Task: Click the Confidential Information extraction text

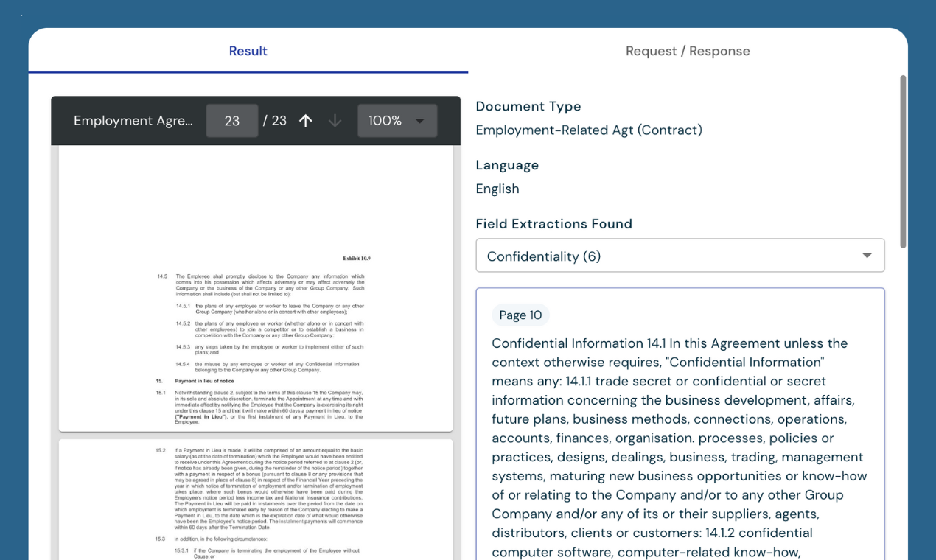Action: coord(680,447)
